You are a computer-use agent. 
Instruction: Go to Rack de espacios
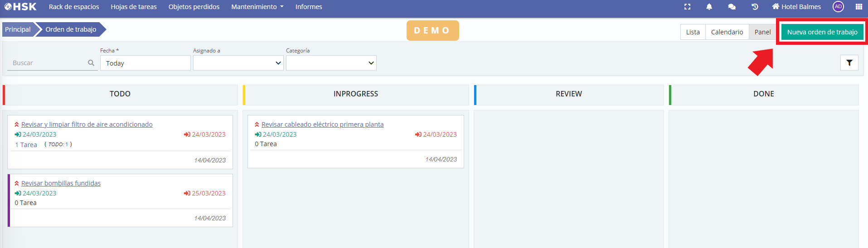(74, 7)
